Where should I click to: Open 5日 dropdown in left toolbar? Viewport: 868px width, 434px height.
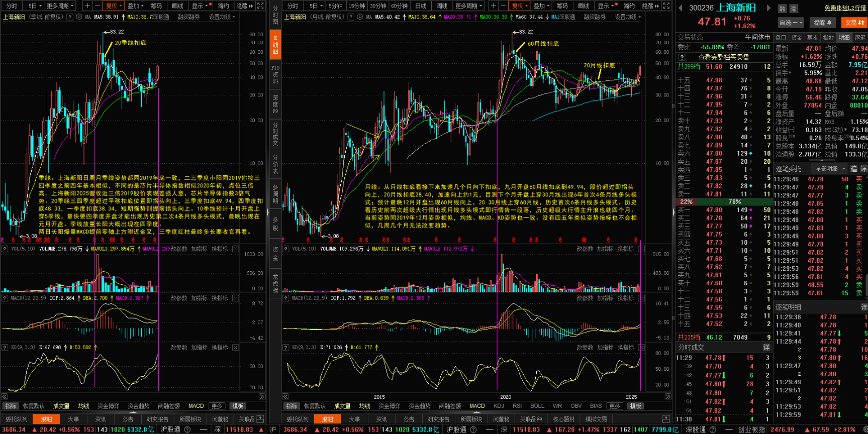35,6
